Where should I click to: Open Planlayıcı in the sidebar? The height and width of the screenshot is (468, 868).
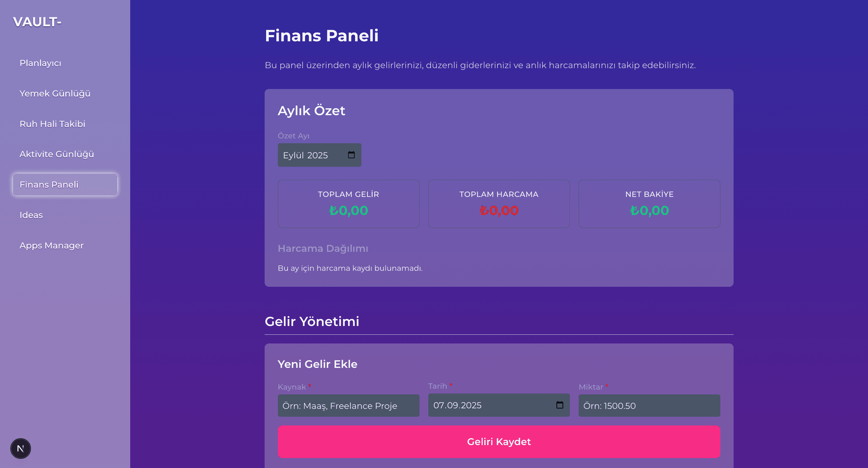click(x=40, y=63)
